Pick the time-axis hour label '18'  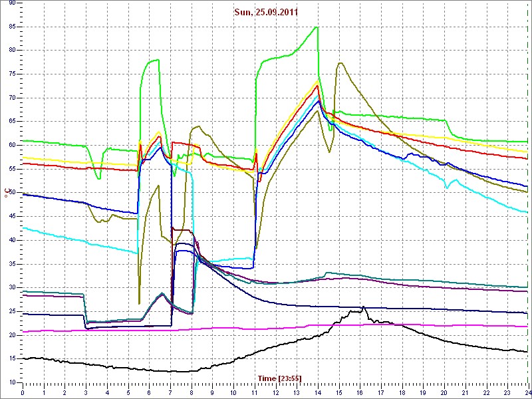pyautogui.click(x=402, y=392)
